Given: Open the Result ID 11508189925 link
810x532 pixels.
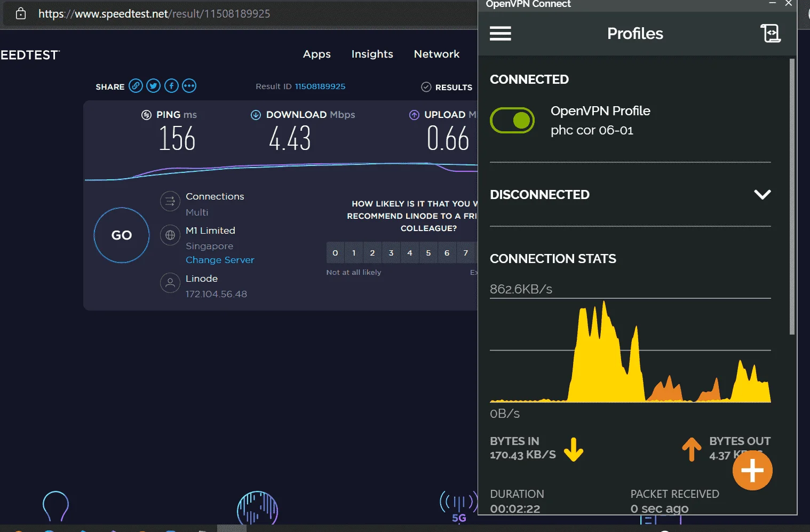Looking at the screenshot, I should [320, 86].
